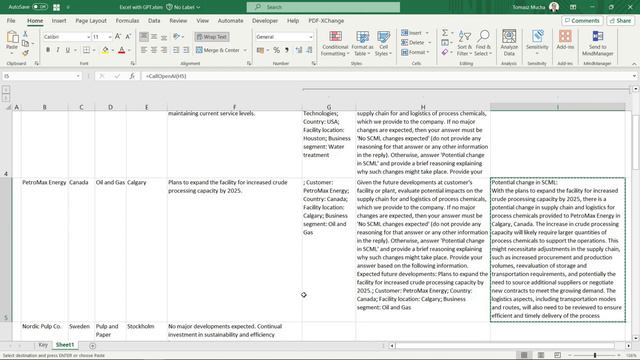
Task: Expand the Merge & Center dropdown arrow
Action: click(x=245, y=50)
